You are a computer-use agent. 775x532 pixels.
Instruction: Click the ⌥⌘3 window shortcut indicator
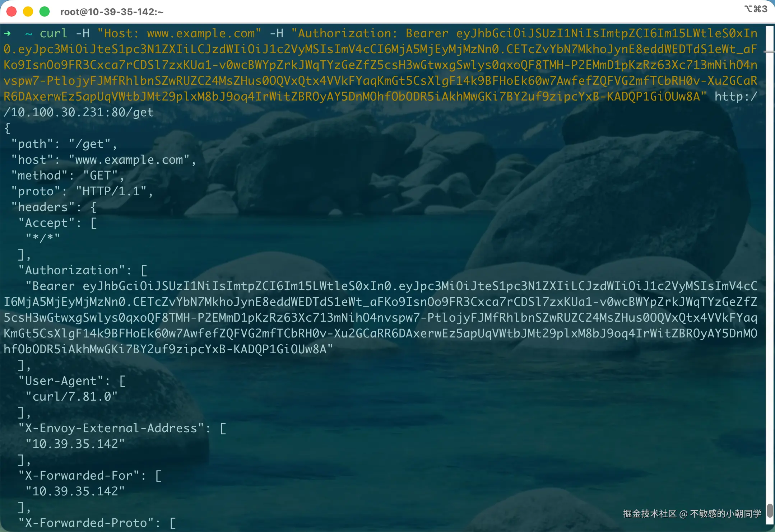coord(756,9)
